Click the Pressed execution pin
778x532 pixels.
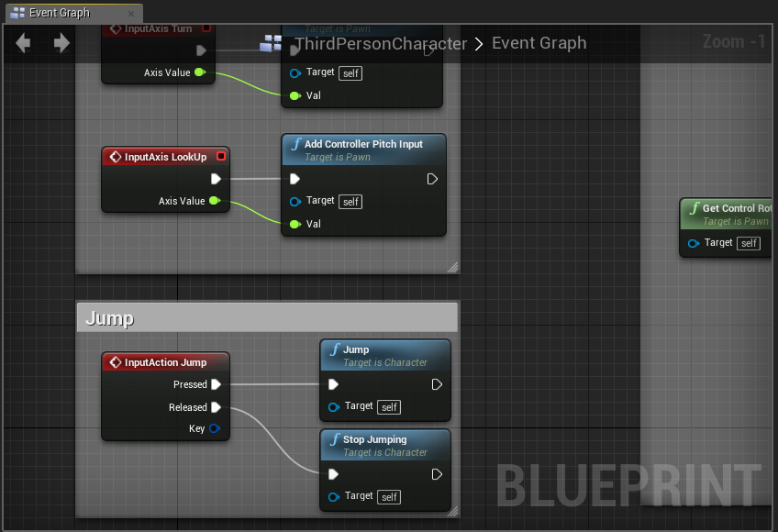[216, 384]
